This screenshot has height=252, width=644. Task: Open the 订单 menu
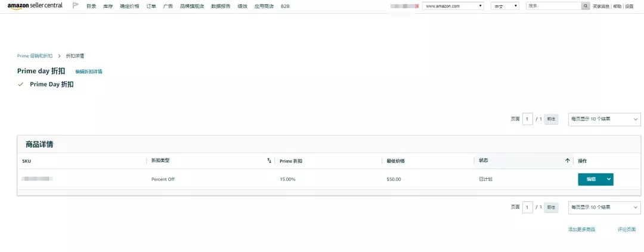[x=151, y=7]
